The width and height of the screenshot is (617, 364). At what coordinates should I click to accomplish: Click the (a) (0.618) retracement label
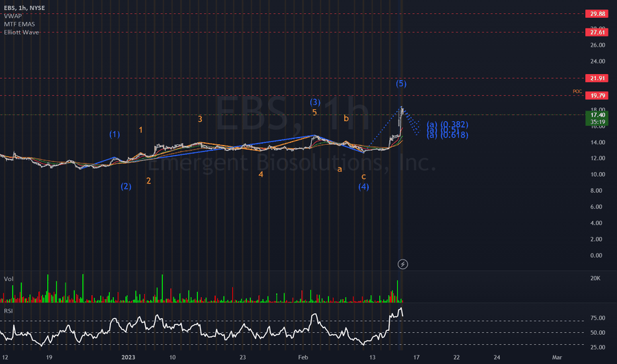pyautogui.click(x=448, y=136)
